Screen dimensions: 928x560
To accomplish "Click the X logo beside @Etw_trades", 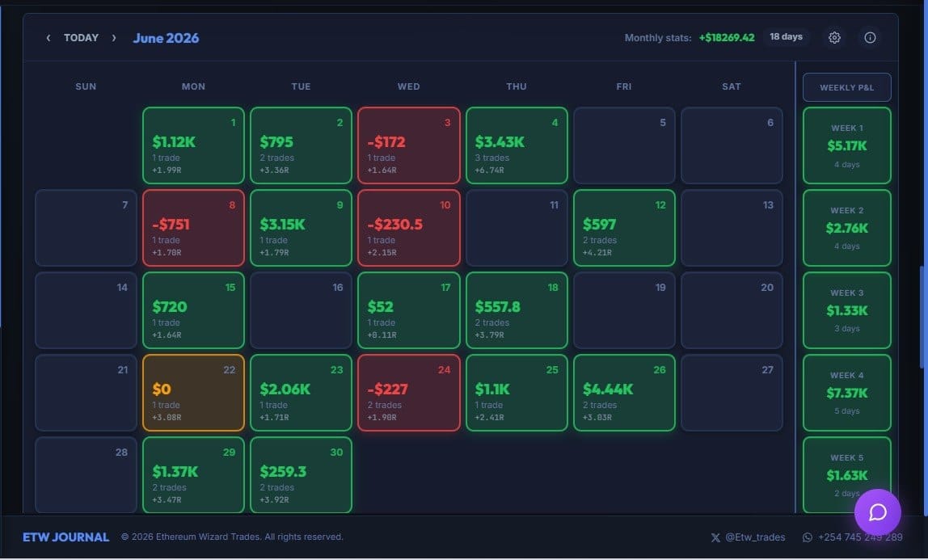I will tap(715, 537).
